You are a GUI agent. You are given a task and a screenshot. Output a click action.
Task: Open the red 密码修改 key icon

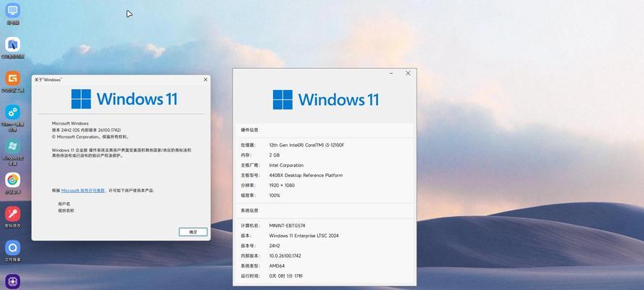pyautogui.click(x=13, y=214)
